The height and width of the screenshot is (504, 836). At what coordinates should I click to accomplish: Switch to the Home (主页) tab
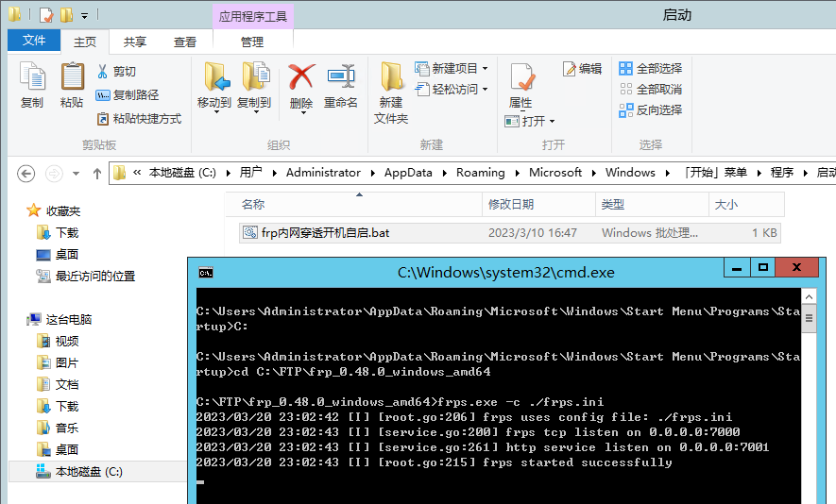pyautogui.click(x=85, y=42)
